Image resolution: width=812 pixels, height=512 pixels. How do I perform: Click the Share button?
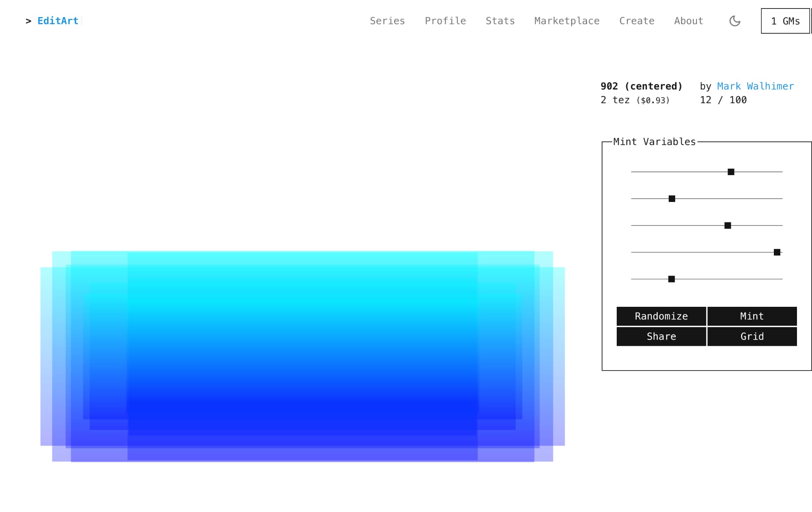pos(661,336)
